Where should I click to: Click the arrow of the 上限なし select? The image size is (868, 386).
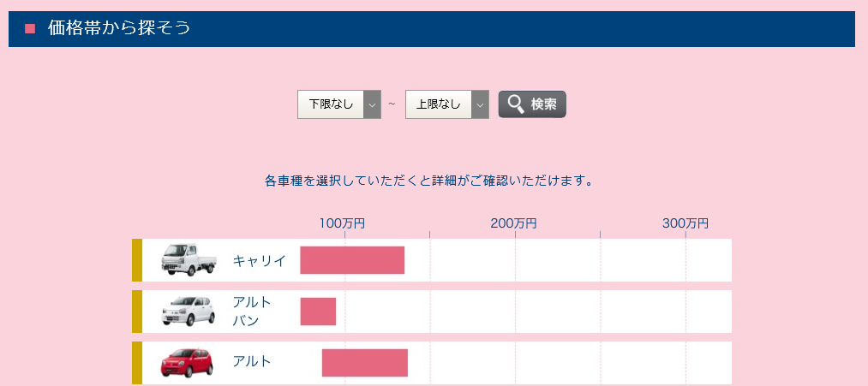pyautogui.click(x=480, y=104)
